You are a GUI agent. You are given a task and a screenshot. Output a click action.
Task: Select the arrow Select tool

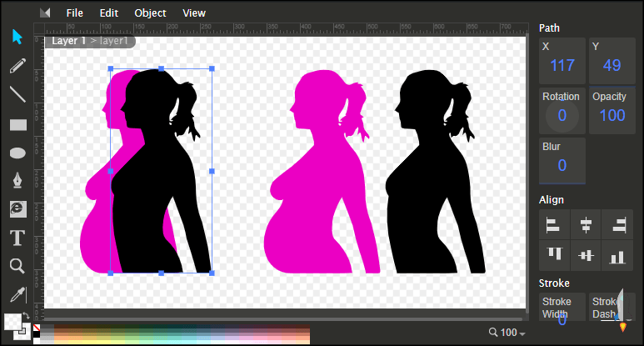click(x=17, y=37)
